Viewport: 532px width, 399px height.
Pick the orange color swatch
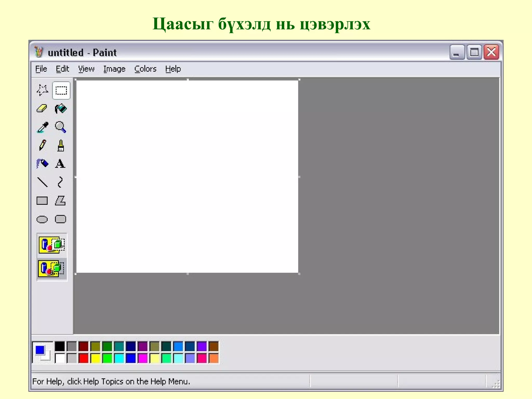coord(214,358)
